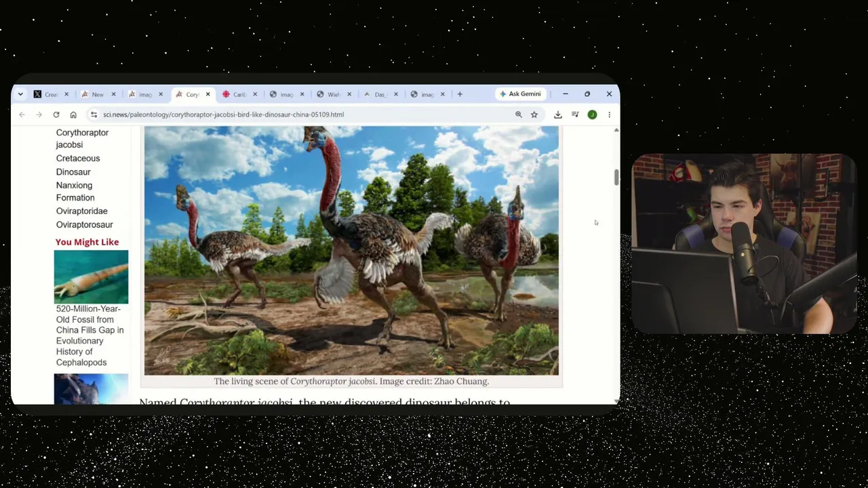Open the 'Cretaceous' tag link
Viewport: 868px width, 488px height.
coord(78,159)
